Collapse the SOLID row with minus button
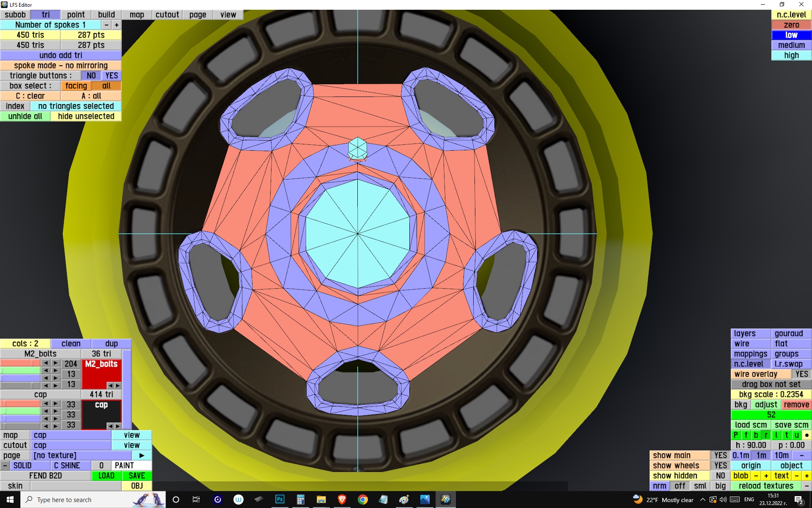This screenshot has width=812, height=508. coord(5,466)
